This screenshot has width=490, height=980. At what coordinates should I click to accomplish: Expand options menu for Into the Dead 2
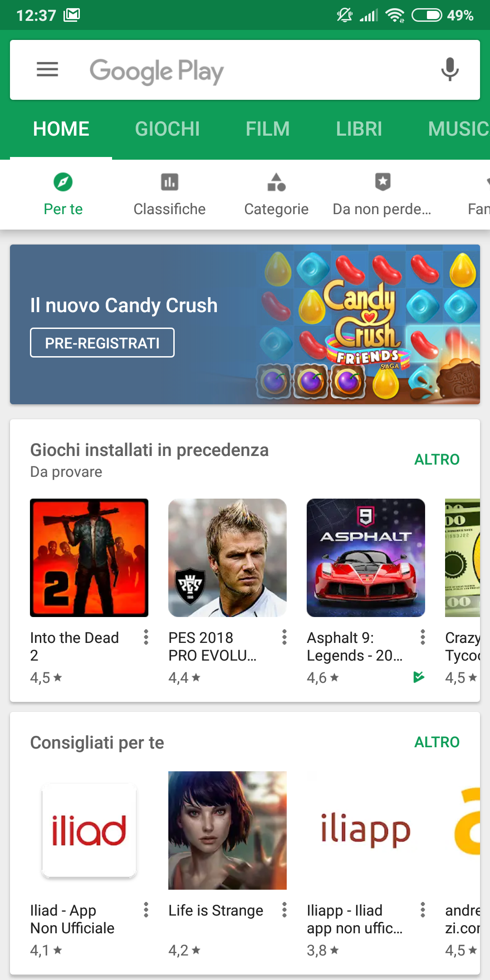tap(146, 637)
